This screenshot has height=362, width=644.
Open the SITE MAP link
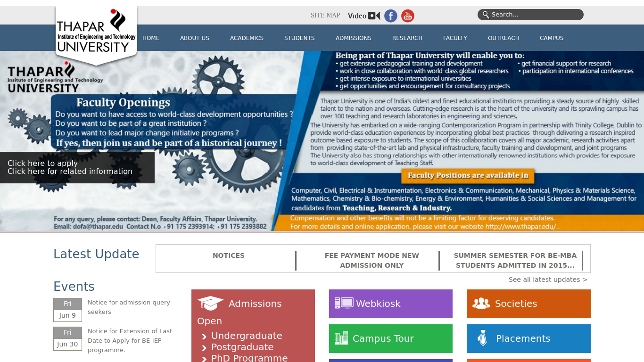coord(325,16)
